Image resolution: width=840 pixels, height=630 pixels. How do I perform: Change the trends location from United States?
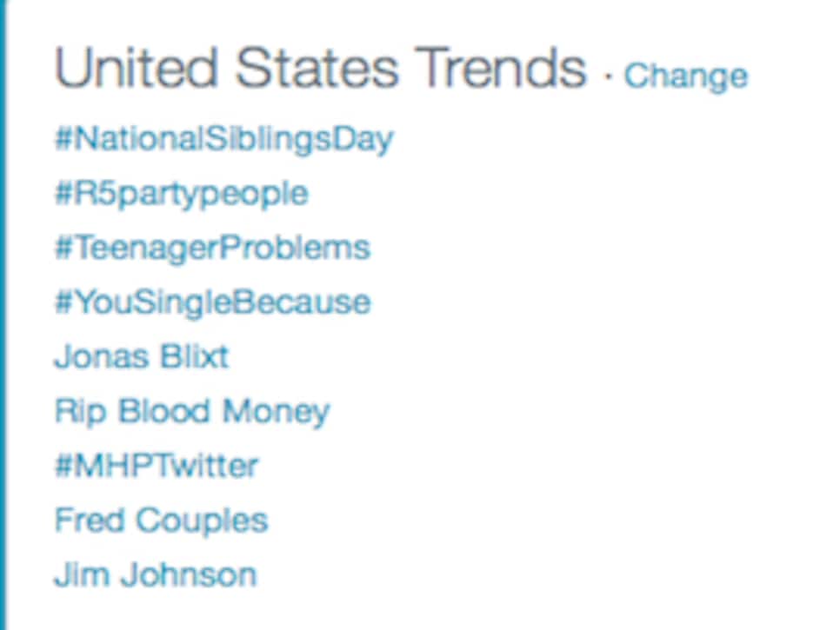(x=685, y=76)
